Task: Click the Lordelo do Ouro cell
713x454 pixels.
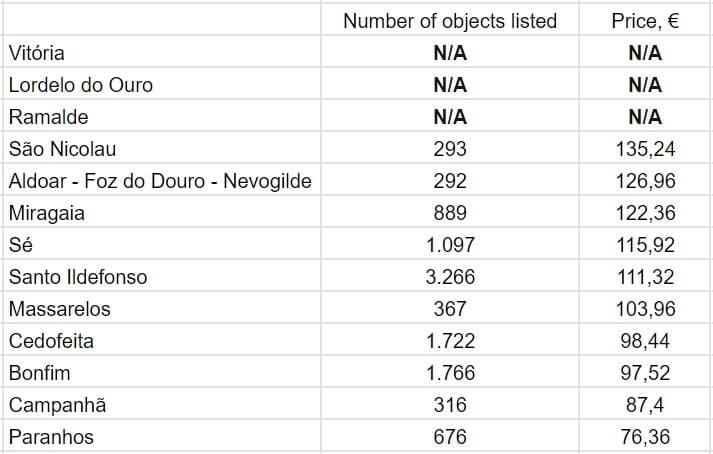Action: [81, 85]
